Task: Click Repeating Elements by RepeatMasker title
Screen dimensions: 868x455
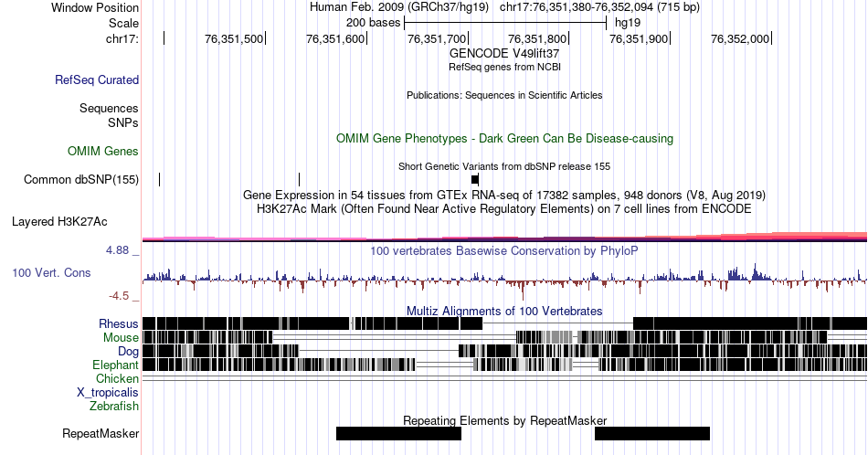Action: (504, 420)
